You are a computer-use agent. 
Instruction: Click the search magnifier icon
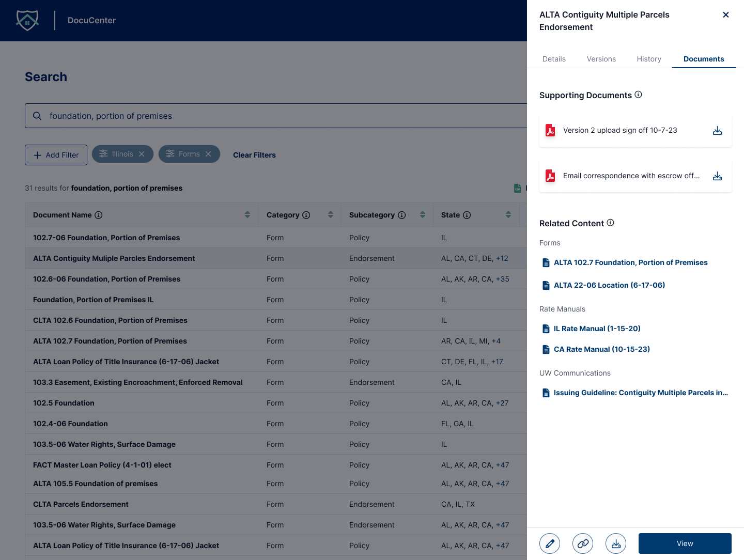[37, 116]
